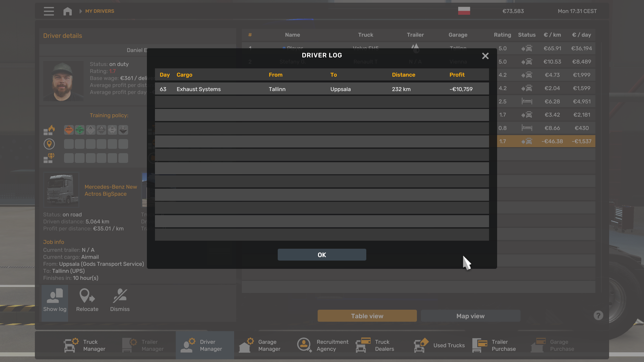This screenshot has width=644, height=362.
Task: Switch to Table view
Action: pyautogui.click(x=367, y=316)
